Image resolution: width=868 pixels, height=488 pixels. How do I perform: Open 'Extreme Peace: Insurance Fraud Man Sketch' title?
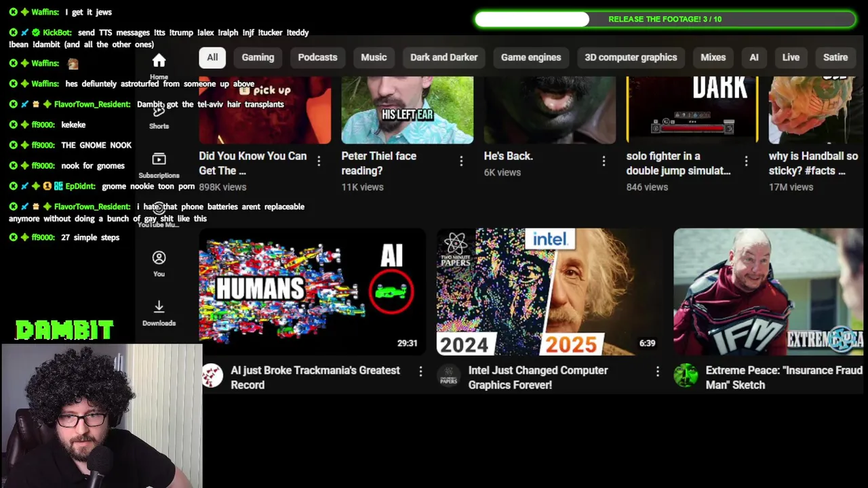(x=784, y=378)
